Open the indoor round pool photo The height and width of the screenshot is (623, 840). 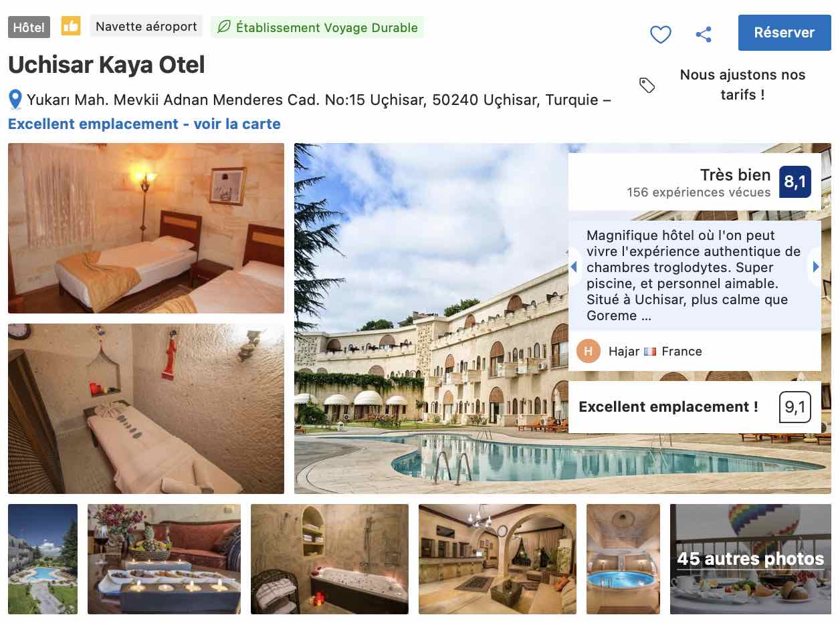click(x=623, y=559)
